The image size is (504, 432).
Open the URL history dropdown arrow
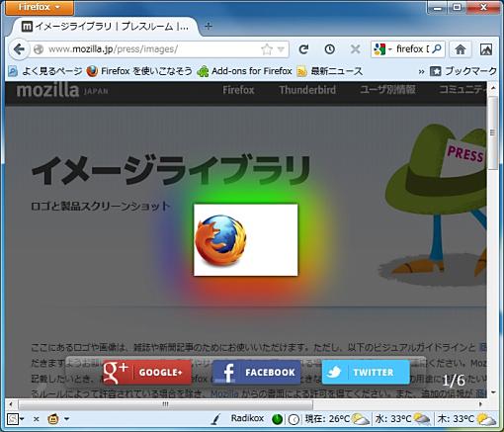[281, 49]
